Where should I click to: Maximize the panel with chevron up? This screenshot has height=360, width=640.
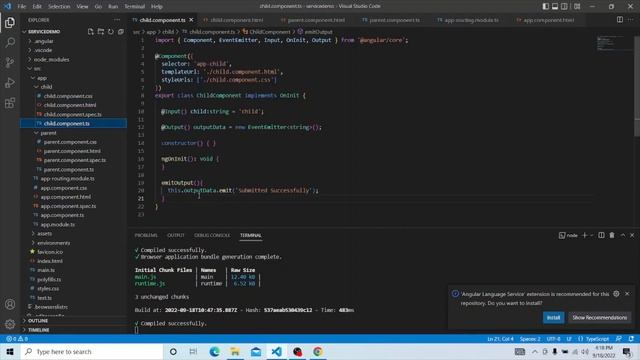pyautogui.click(x=622, y=235)
